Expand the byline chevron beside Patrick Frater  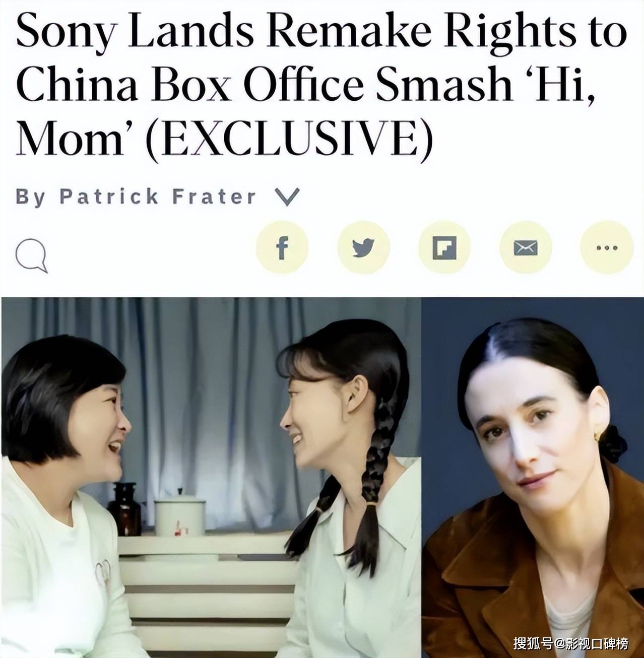coord(287,197)
